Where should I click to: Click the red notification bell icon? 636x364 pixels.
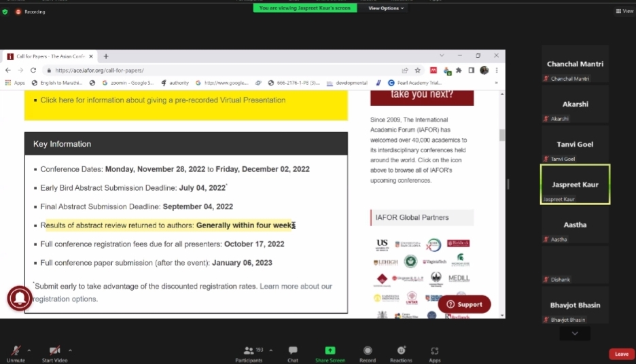20,299
